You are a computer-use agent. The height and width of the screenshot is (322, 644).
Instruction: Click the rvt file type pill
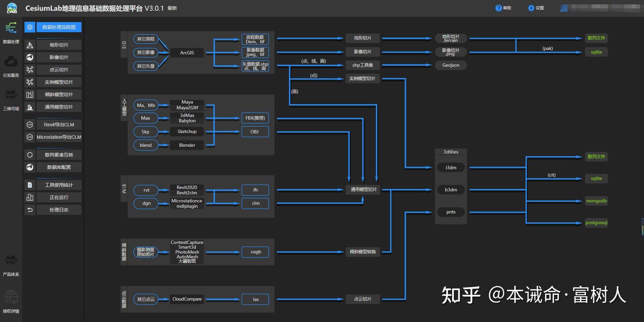pos(146,190)
